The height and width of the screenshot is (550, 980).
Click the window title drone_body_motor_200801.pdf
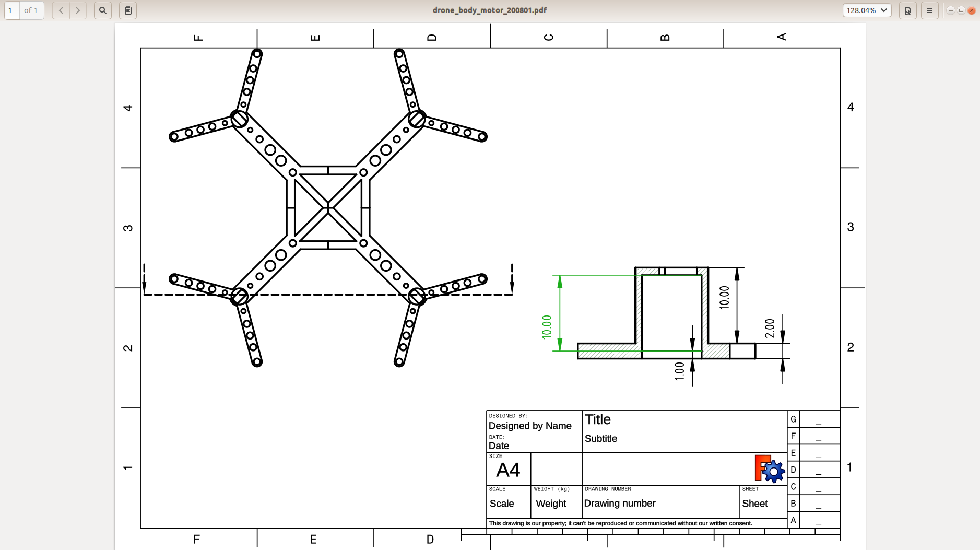[490, 10]
